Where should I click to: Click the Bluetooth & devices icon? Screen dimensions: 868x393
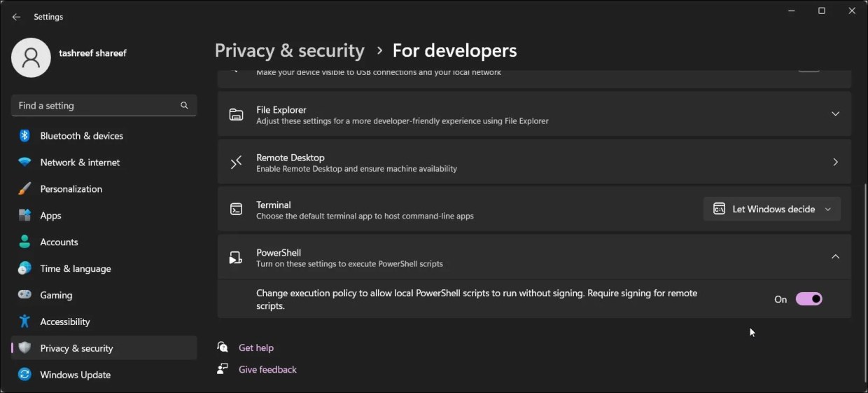pyautogui.click(x=24, y=136)
